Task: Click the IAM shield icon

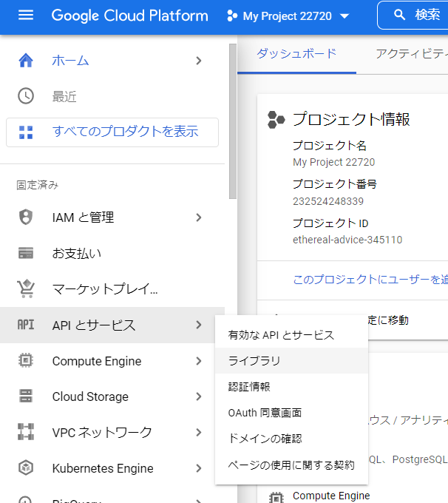Action: [26, 217]
